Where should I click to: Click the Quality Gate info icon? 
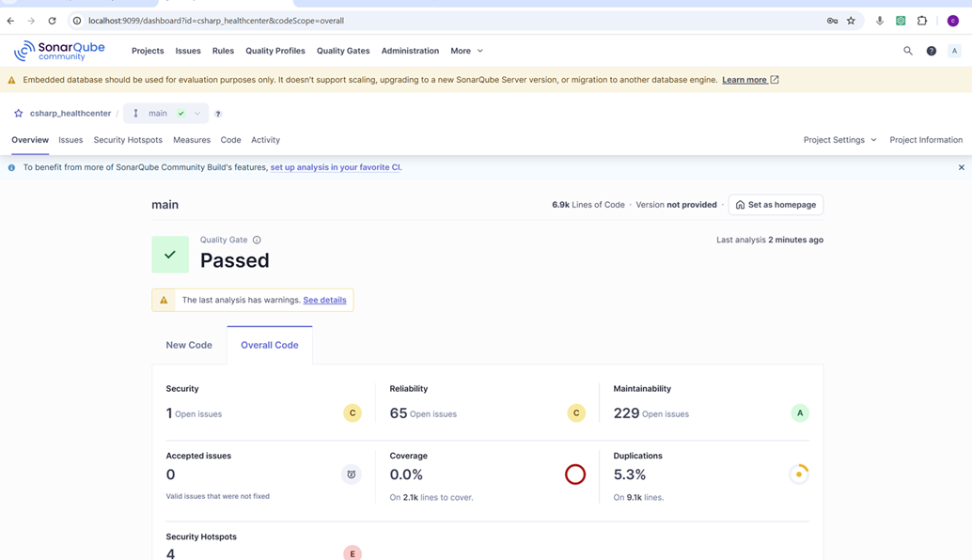tap(257, 240)
